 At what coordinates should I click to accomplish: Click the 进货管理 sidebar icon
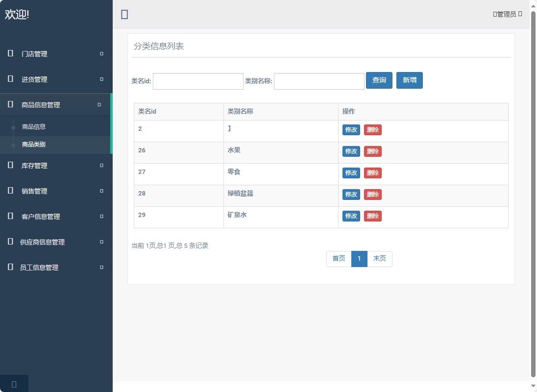[10, 79]
